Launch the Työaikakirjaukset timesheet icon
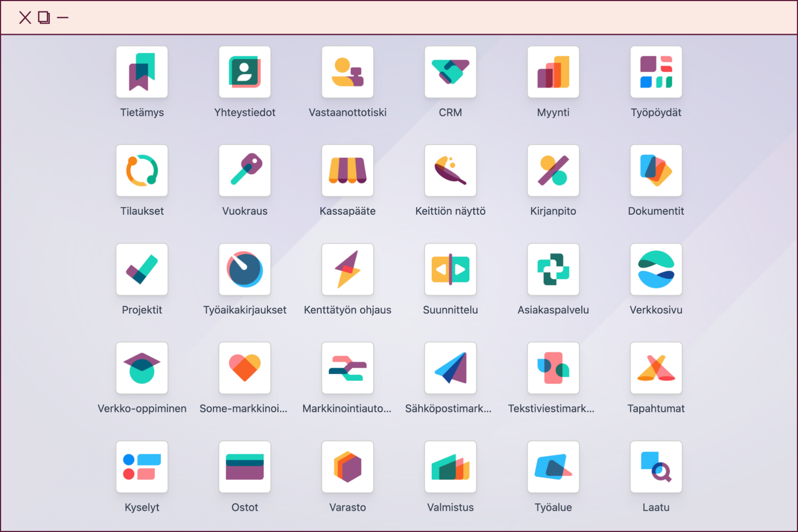 [x=245, y=269]
